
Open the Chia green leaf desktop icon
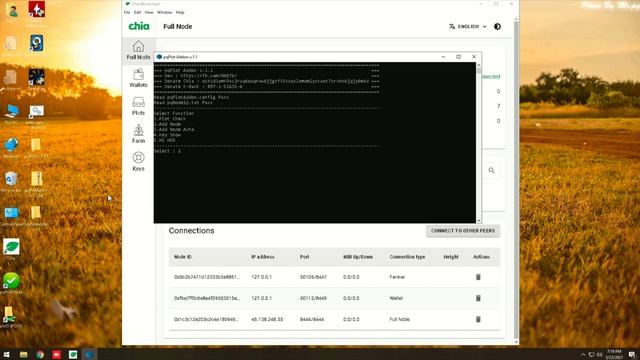coord(11,249)
